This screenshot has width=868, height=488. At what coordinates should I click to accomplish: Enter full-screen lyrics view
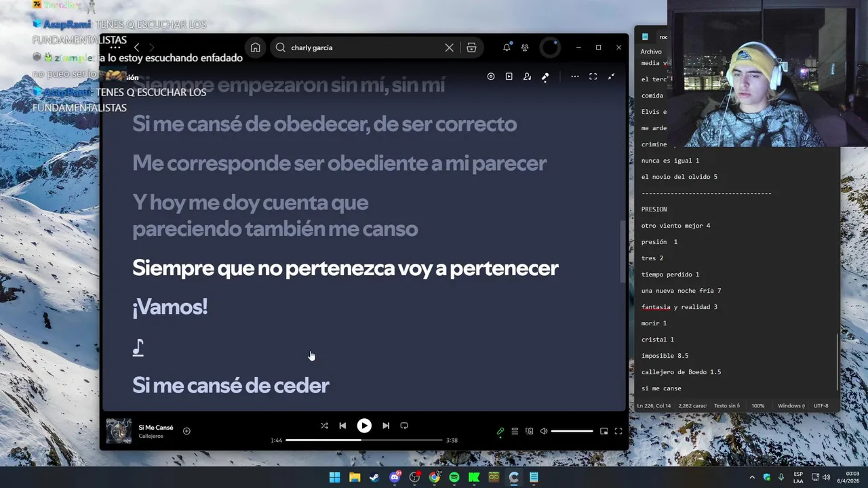coord(593,77)
